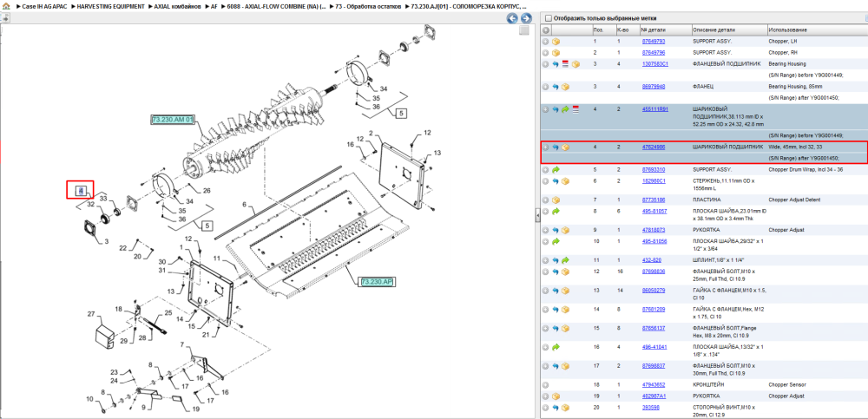
Task: Open part number link 87649793
Action: 654,42
